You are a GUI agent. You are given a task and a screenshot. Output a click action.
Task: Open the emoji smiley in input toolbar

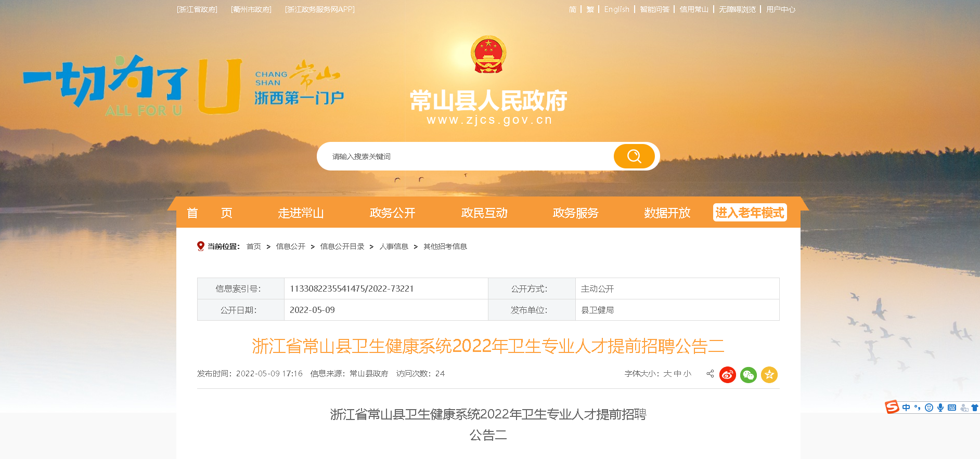929,408
